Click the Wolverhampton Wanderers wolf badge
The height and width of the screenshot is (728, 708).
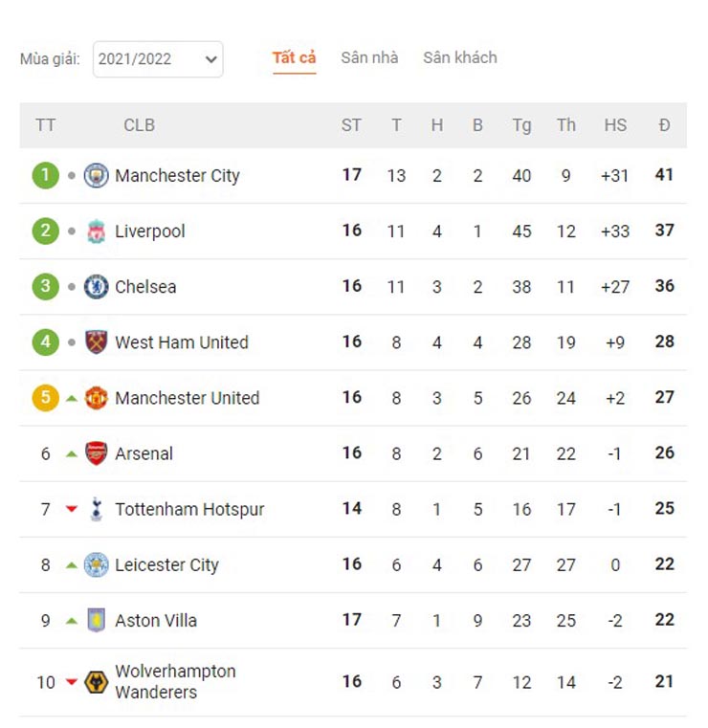click(x=96, y=681)
